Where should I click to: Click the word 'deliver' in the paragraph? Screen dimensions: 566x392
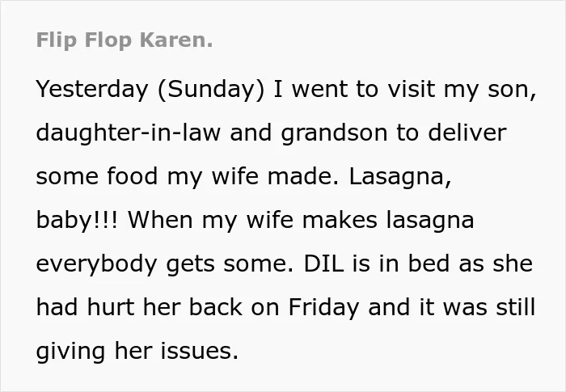(x=467, y=132)
